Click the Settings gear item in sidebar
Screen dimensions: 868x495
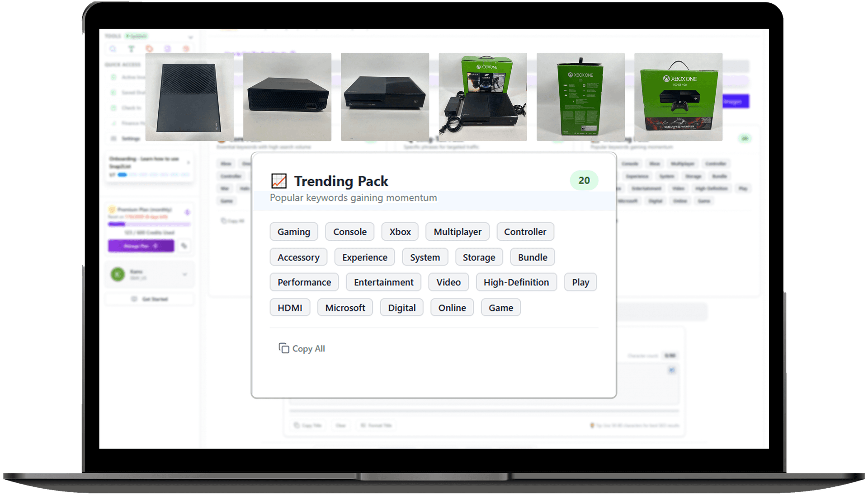click(127, 139)
